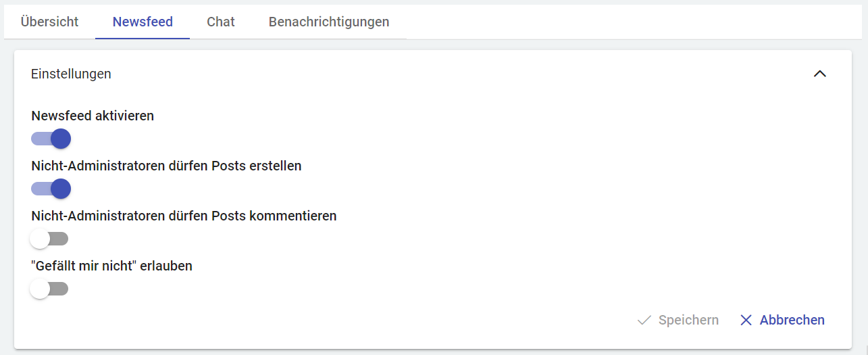Image resolution: width=868 pixels, height=355 pixels.
Task: Collapse the Einstellungen panel with the chevron
Action: click(x=819, y=74)
